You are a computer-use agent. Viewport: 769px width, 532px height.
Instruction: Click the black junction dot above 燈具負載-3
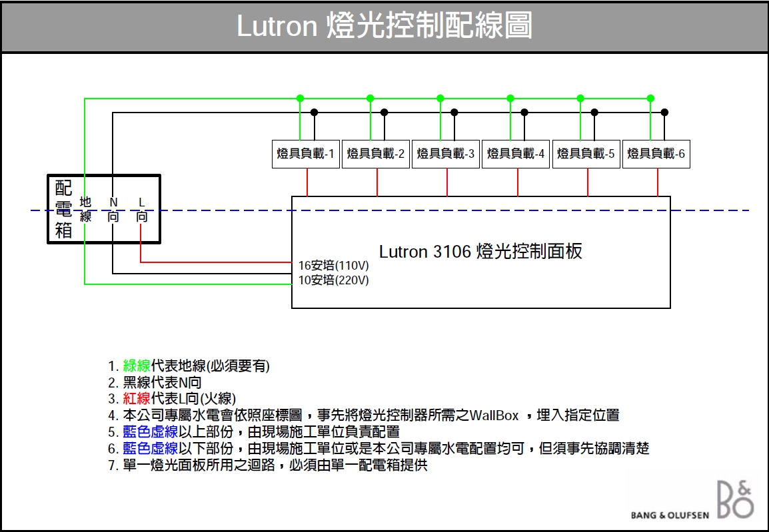click(x=454, y=112)
